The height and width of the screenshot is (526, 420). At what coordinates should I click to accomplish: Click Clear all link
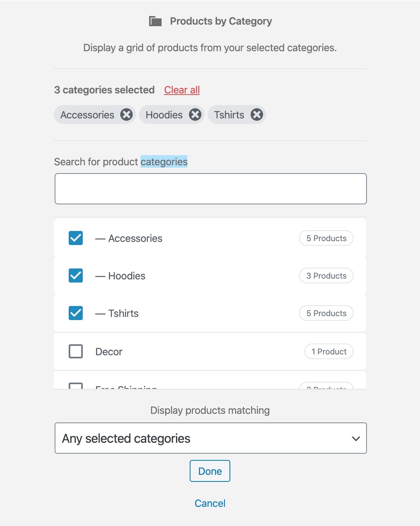tap(182, 90)
